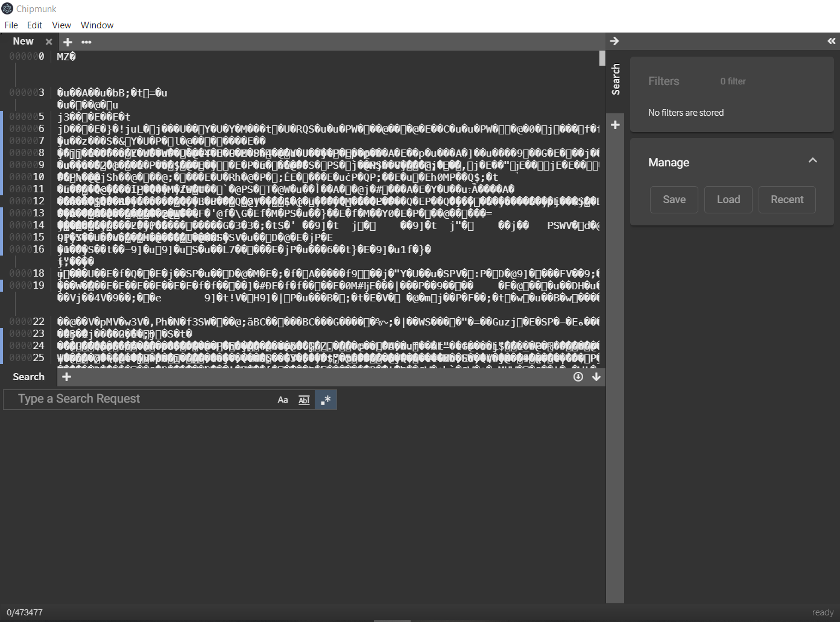Click the Manage section heading
840x622 pixels.
[669, 163]
